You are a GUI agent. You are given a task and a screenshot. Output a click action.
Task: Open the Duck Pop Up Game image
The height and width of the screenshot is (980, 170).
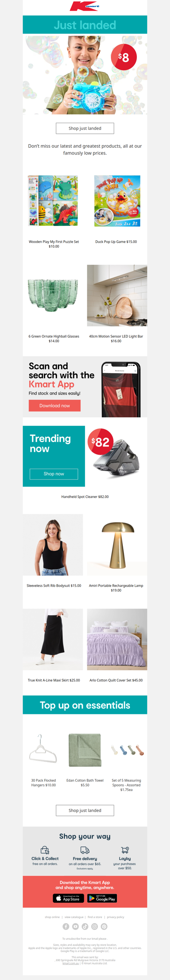(117, 201)
